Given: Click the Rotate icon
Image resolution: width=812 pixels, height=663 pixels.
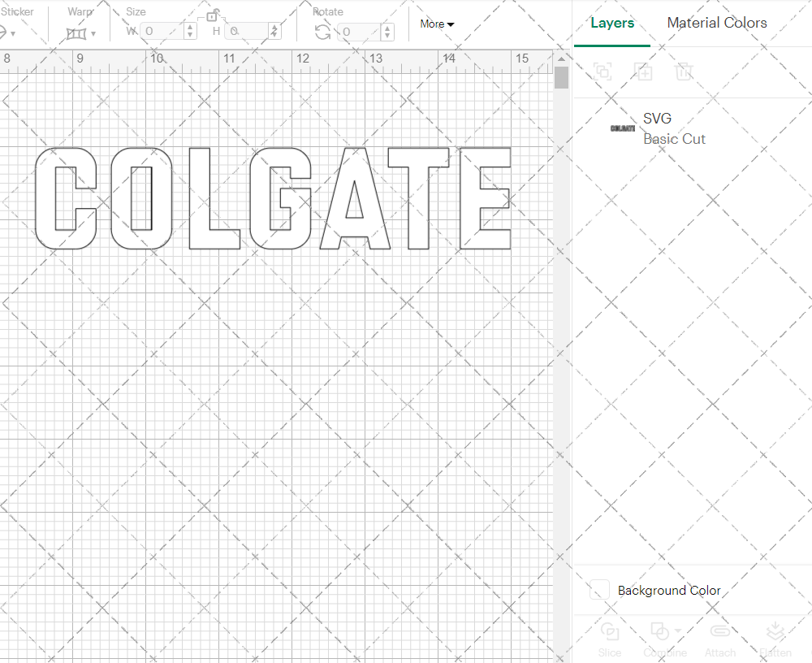Looking at the screenshot, I should (322, 32).
